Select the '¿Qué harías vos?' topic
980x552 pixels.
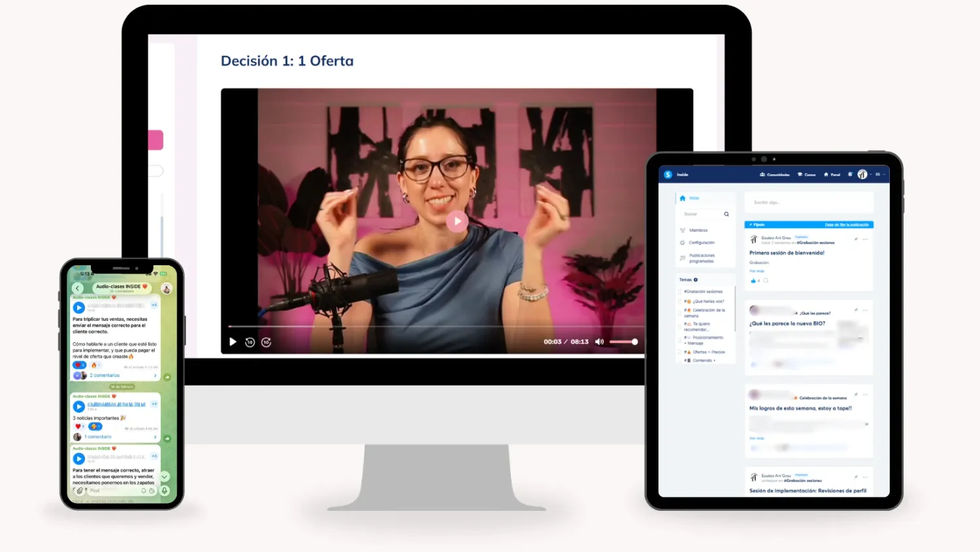click(x=704, y=301)
